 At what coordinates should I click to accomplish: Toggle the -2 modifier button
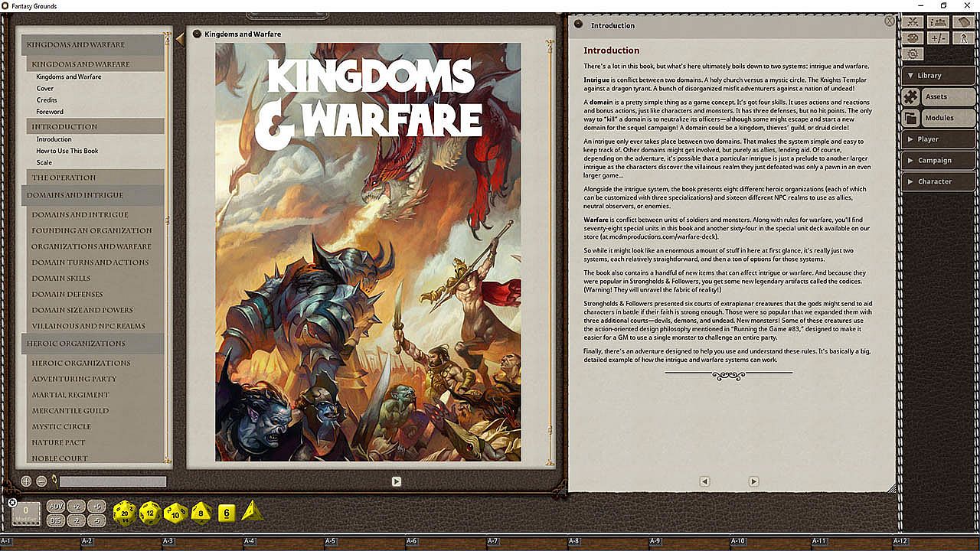[76, 520]
